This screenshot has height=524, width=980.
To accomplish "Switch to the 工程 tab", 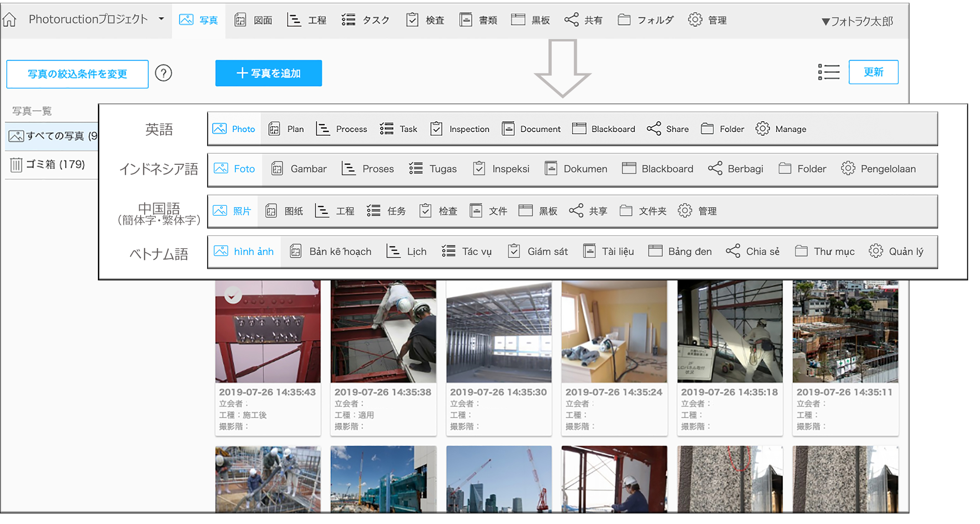I will (x=307, y=20).
